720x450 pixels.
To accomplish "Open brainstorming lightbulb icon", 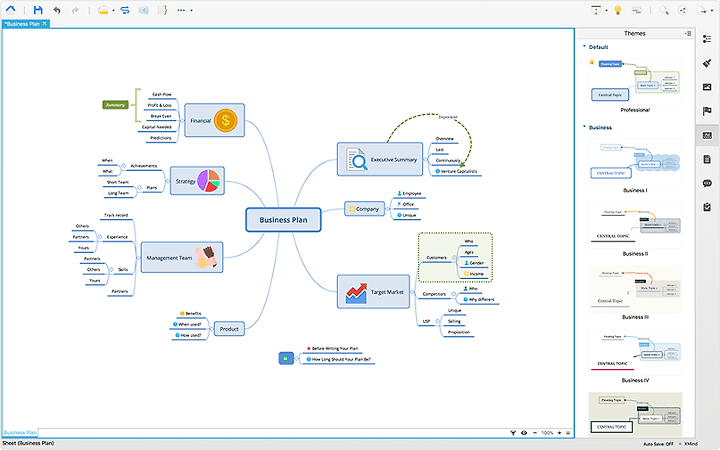I will coord(618,10).
